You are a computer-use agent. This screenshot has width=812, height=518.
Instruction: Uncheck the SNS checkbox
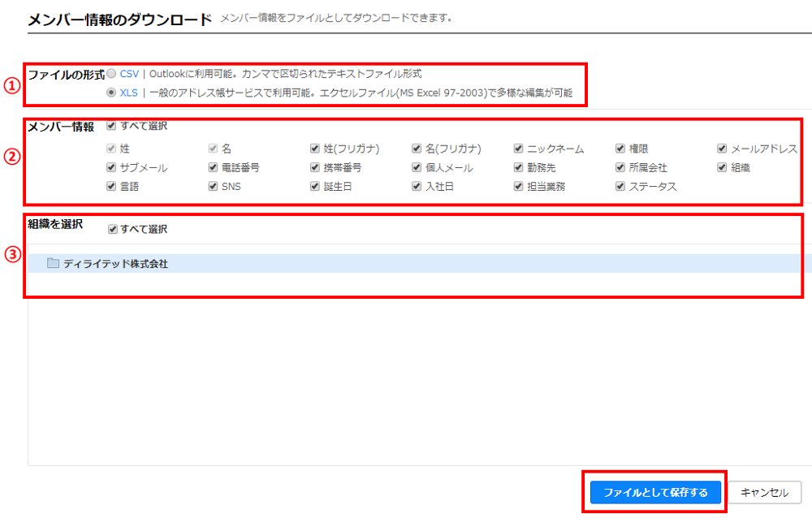click(x=214, y=187)
